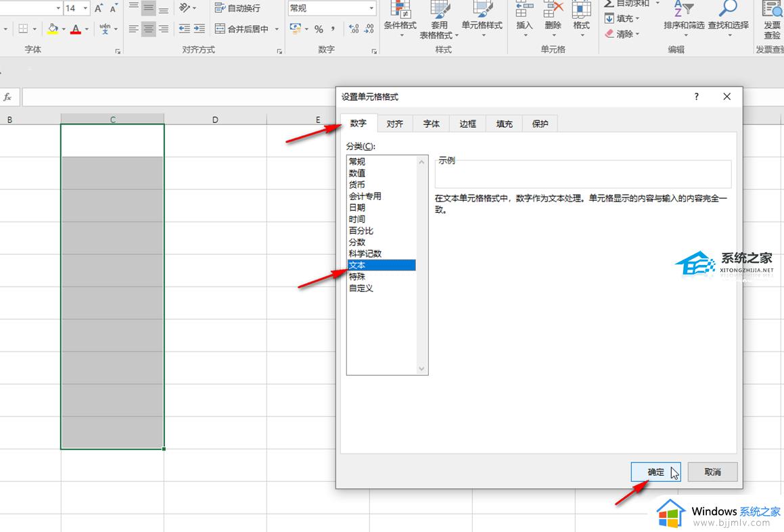Click the decrease font size icon
784x532 pixels.
[114, 8]
